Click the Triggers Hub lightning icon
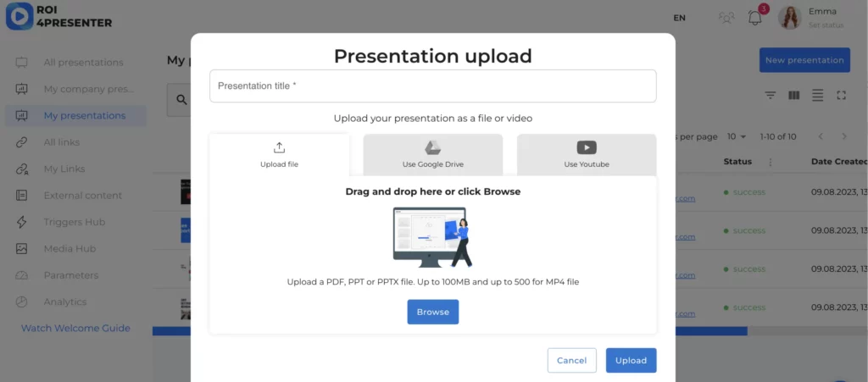This screenshot has height=382, width=868. click(21, 222)
